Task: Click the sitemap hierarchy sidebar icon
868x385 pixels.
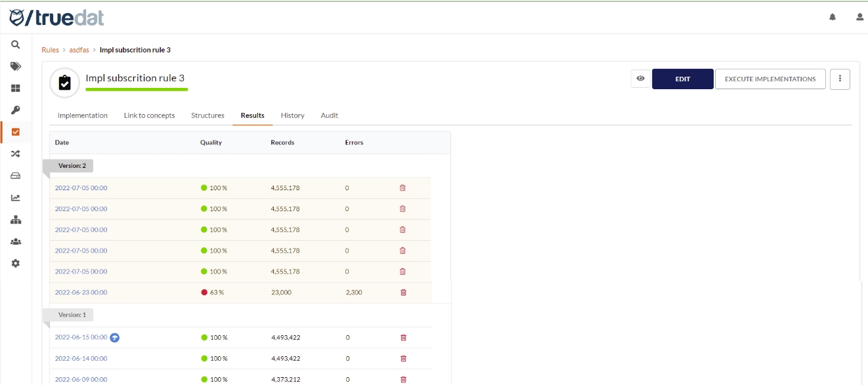Action: (x=16, y=220)
